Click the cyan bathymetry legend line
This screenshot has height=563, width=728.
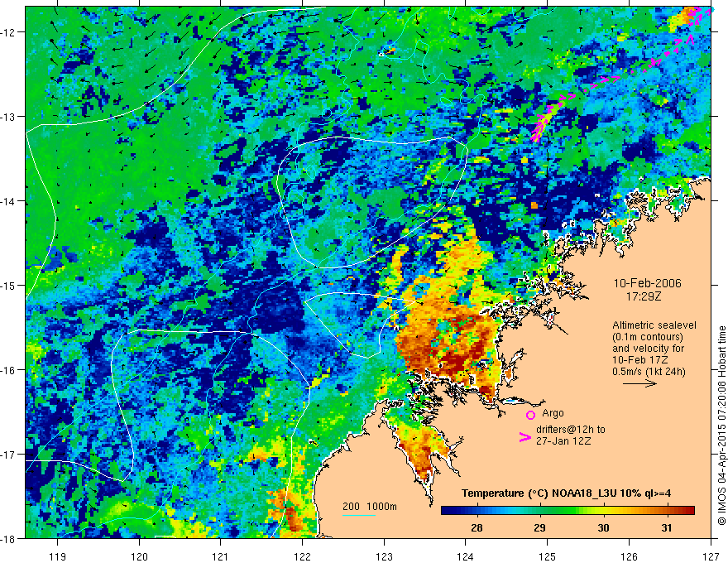coord(359,515)
